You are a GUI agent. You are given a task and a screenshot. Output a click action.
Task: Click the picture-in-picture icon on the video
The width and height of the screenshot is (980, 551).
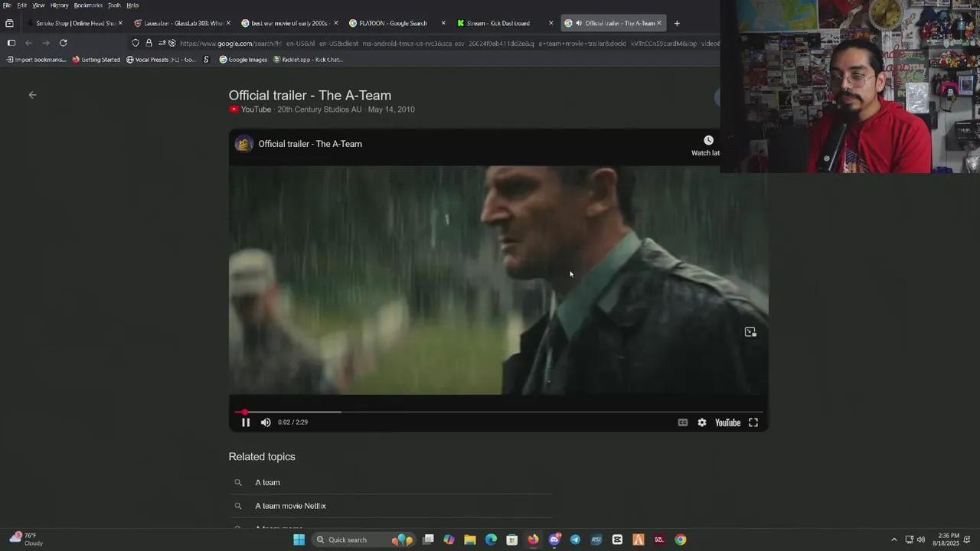tap(750, 332)
